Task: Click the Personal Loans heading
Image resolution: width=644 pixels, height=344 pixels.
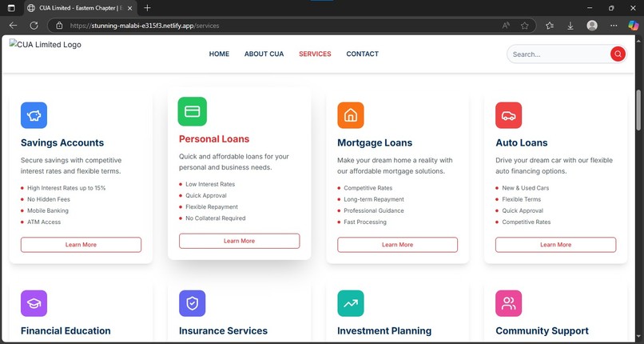Action: 214,139
